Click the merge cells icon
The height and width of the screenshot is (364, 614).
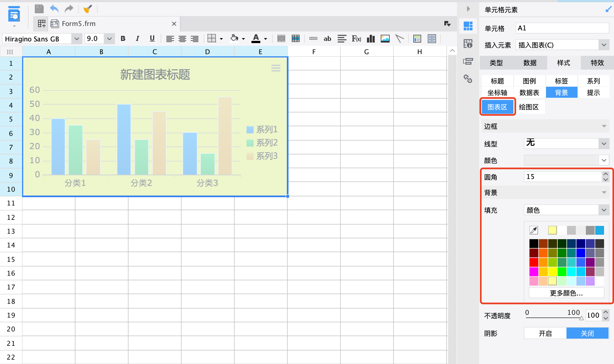point(281,39)
